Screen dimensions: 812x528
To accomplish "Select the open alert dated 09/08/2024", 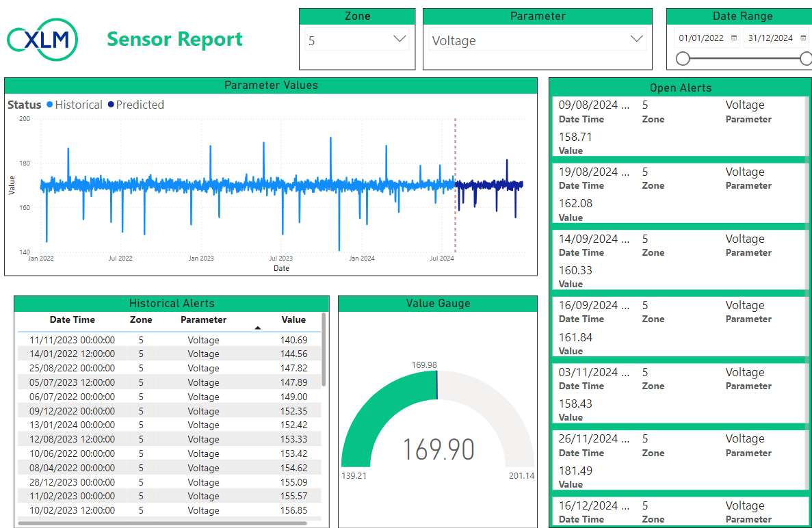I will [679, 127].
